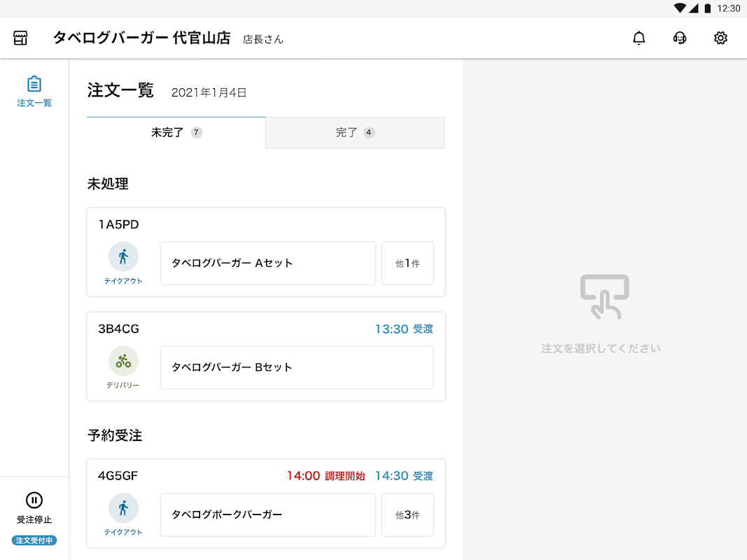This screenshot has height=560, width=747.
Task: Open support via the headset icon
Action: (679, 38)
